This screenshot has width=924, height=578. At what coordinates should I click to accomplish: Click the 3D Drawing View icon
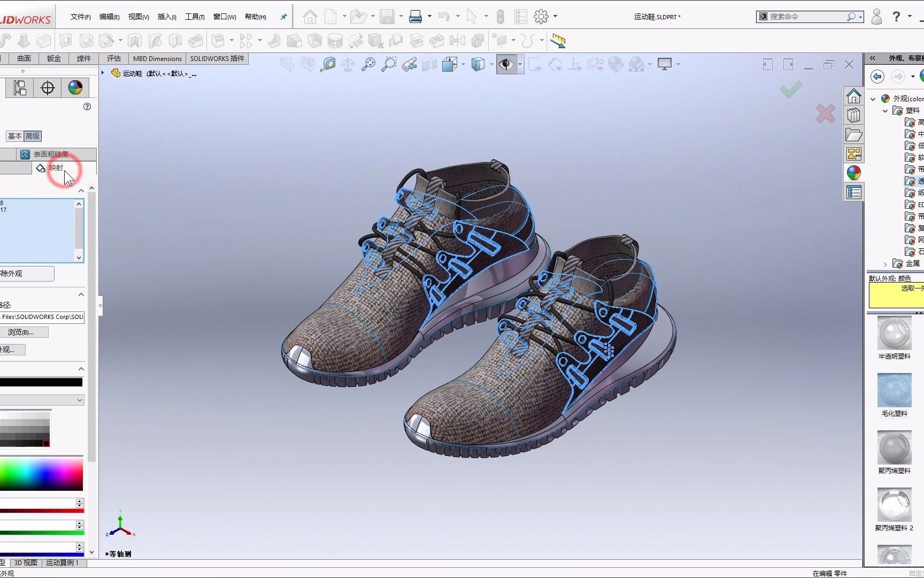[595, 64]
